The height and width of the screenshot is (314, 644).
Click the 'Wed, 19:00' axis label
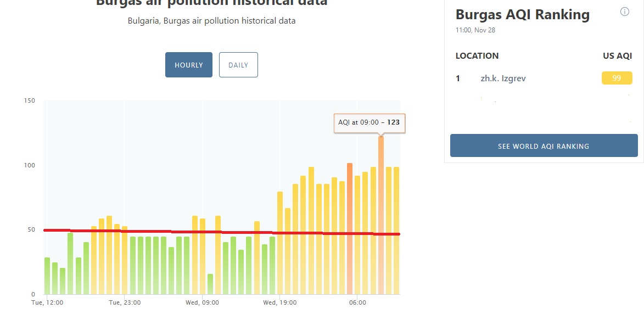279,303
